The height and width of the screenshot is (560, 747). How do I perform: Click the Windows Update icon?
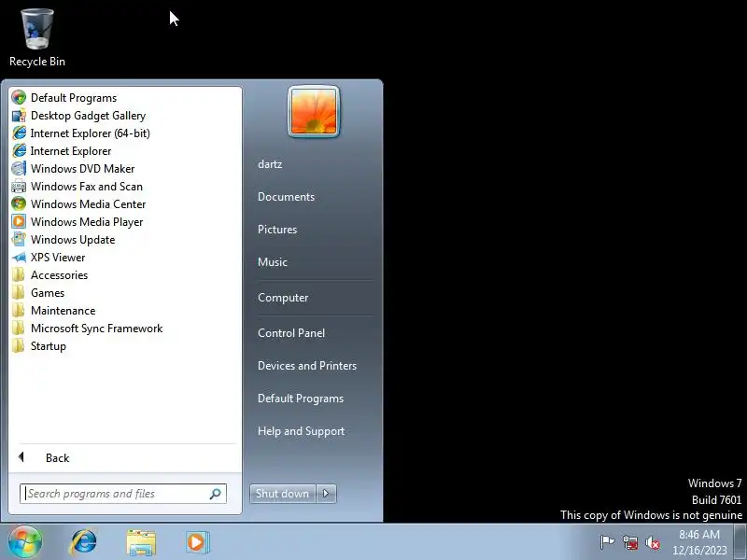(19, 240)
